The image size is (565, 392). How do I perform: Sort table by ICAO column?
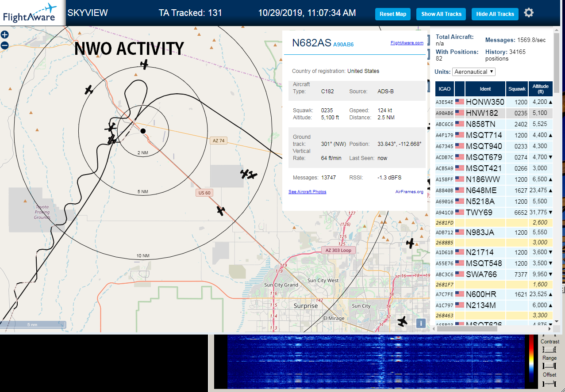(x=445, y=89)
